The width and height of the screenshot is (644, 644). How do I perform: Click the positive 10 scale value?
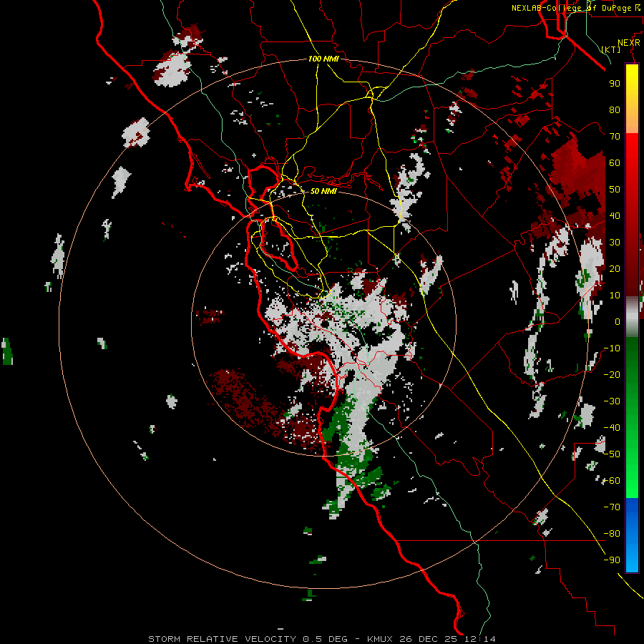pos(615,296)
